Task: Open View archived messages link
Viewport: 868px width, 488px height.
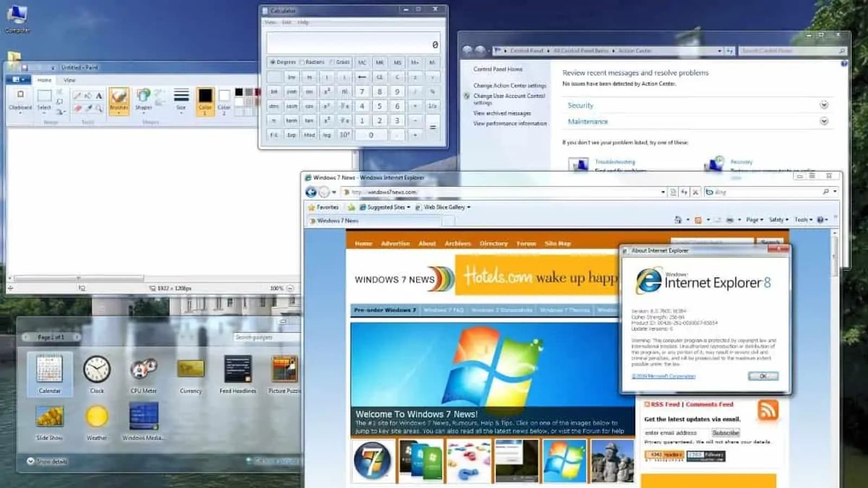Action: pos(502,113)
